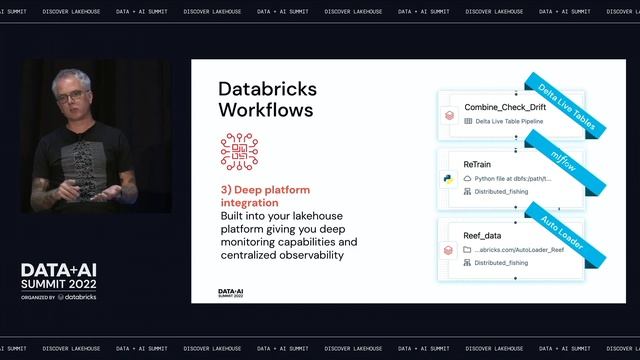The image size is (640, 360).
Task: Click the speaker video thumbnail
Action: tap(96, 136)
